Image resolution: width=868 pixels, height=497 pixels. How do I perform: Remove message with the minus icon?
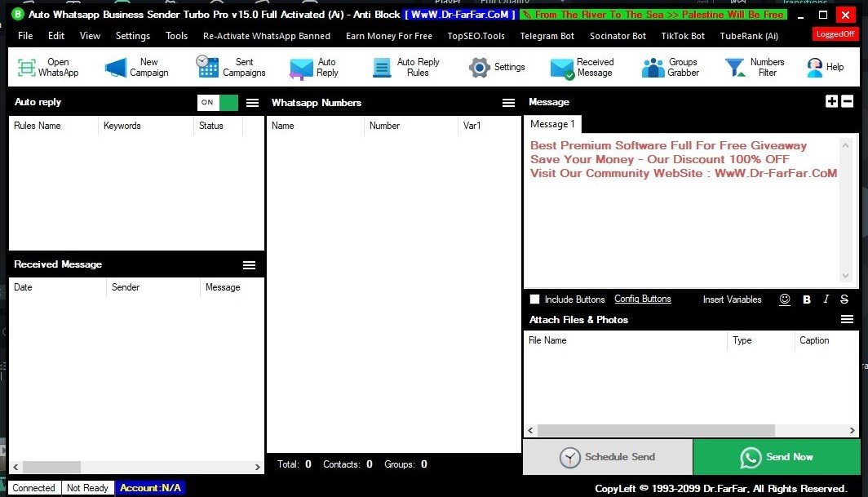pos(847,101)
